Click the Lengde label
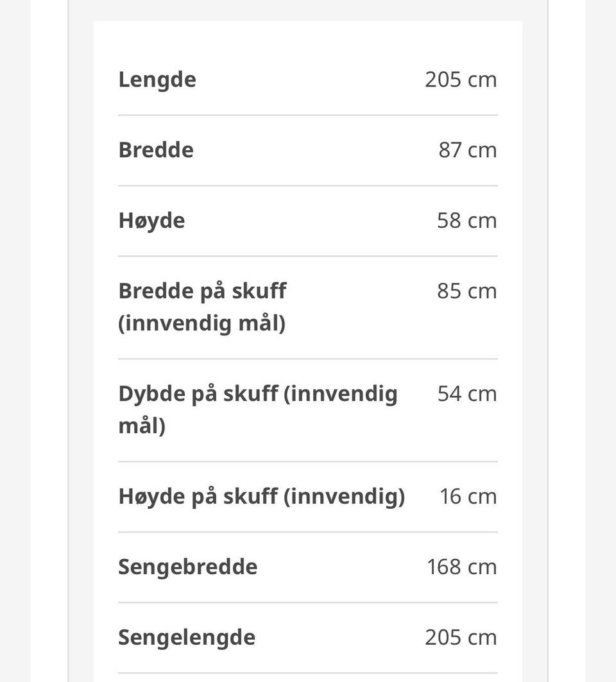The image size is (616, 682). (x=157, y=80)
